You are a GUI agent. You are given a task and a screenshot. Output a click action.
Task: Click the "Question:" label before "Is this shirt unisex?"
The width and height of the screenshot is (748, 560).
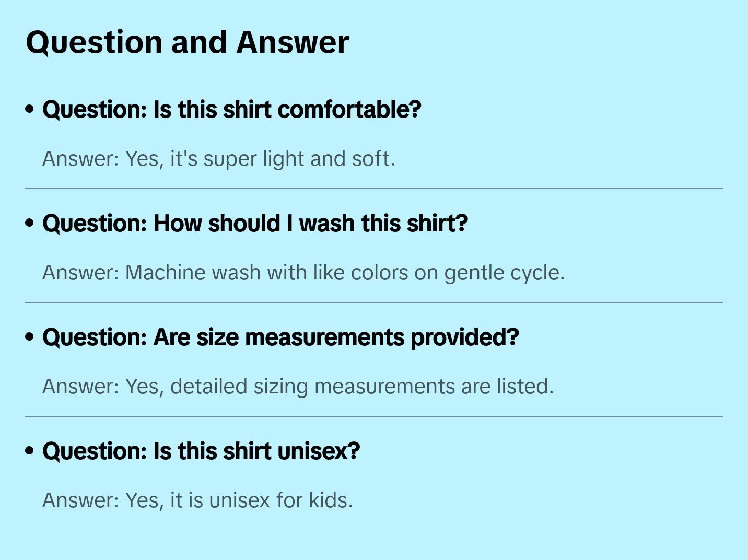tap(95, 451)
